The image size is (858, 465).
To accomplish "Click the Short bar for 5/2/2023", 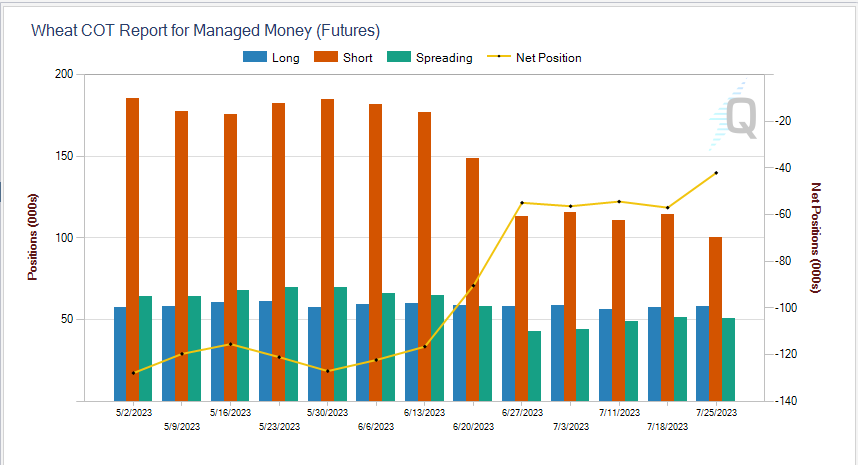I will [132, 249].
